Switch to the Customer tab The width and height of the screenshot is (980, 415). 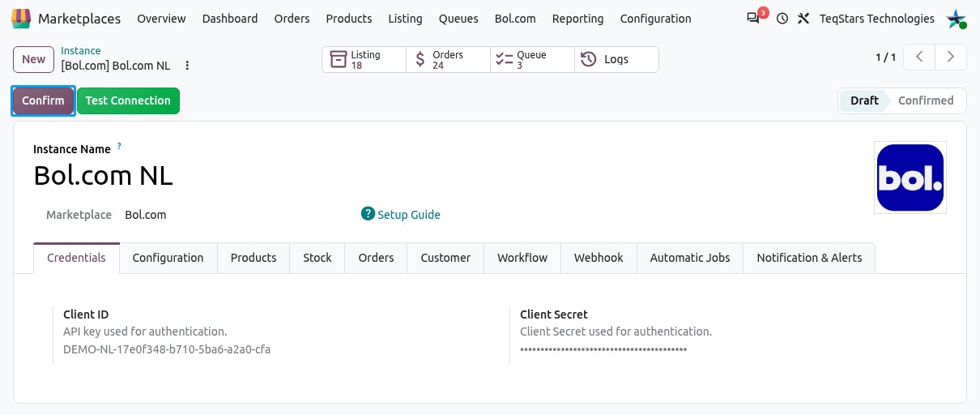click(445, 258)
